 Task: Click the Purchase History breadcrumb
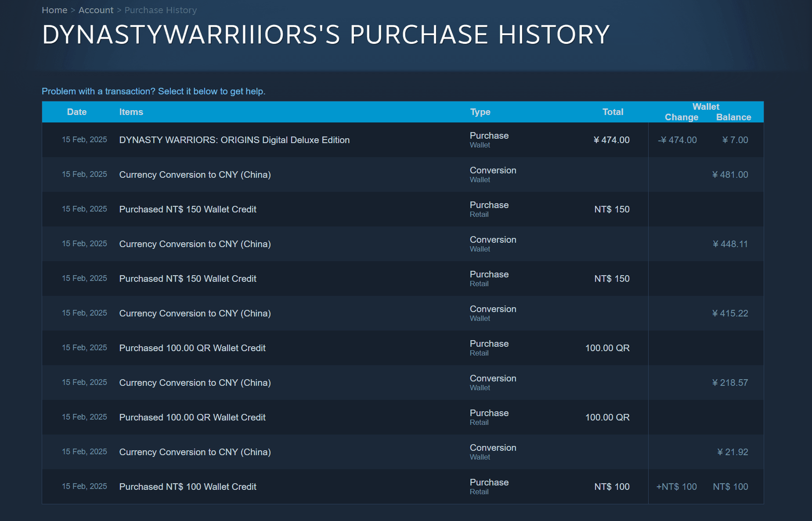pyautogui.click(x=161, y=10)
